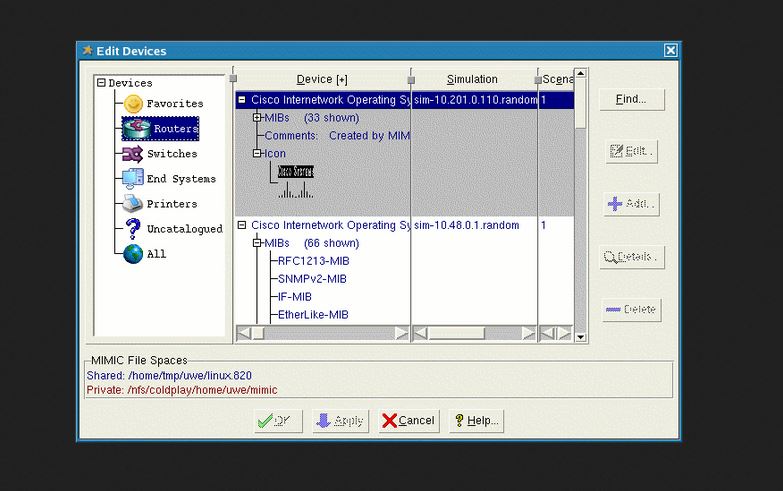783x491 pixels.
Task: Click Simulation column horizontal scroll thumb
Action: (x=456, y=333)
